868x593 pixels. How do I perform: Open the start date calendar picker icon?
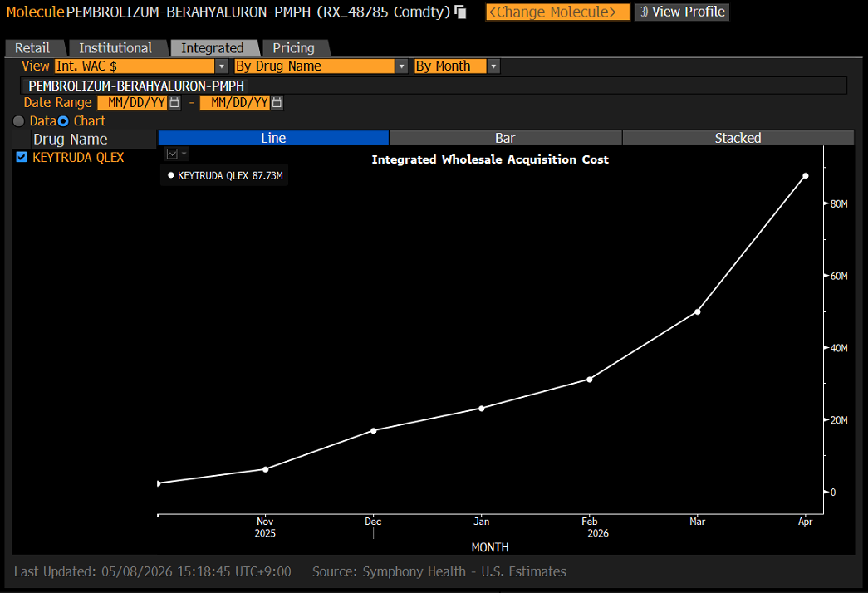tap(174, 102)
